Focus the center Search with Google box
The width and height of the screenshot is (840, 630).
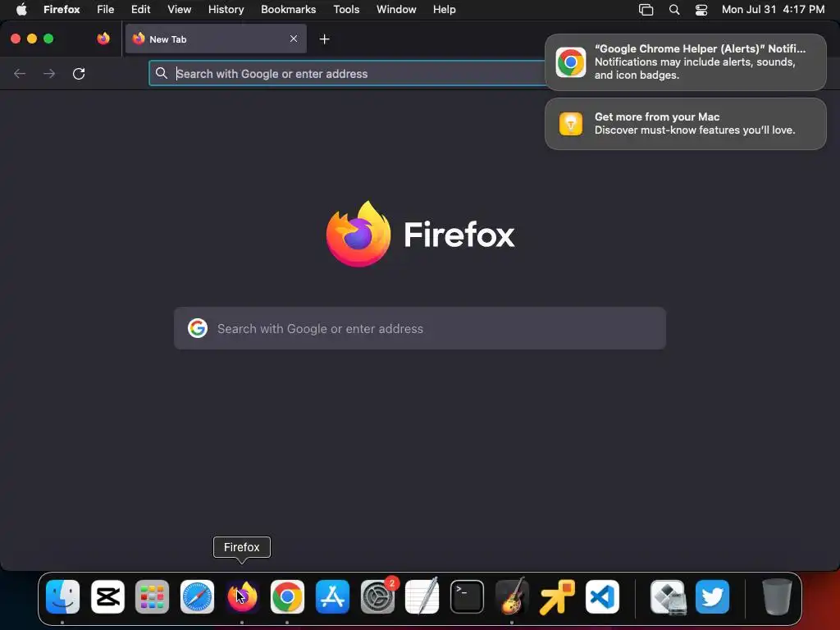pyautogui.click(x=420, y=328)
